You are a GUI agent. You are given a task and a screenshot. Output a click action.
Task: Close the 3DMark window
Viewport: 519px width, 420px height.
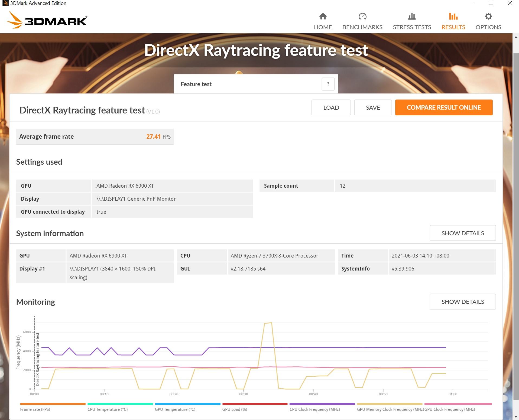pyautogui.click(x=510, y=3)
